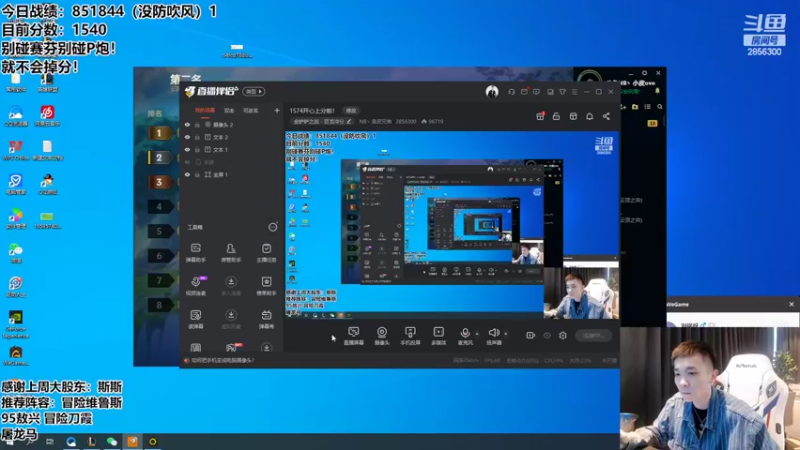Click the greyed download tool in second row
800x450 pixels.
coord(231,285)
